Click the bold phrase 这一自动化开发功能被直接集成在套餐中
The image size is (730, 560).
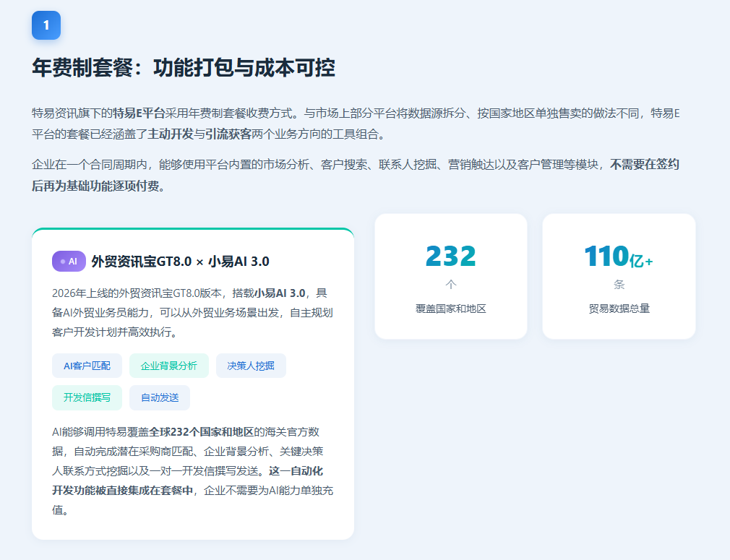[x=188, y=481]
